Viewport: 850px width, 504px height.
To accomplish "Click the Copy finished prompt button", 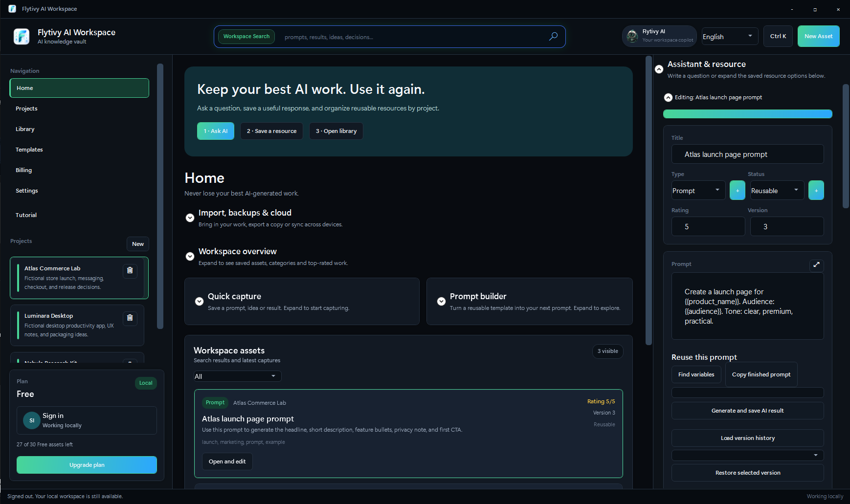I will (761, 374).
